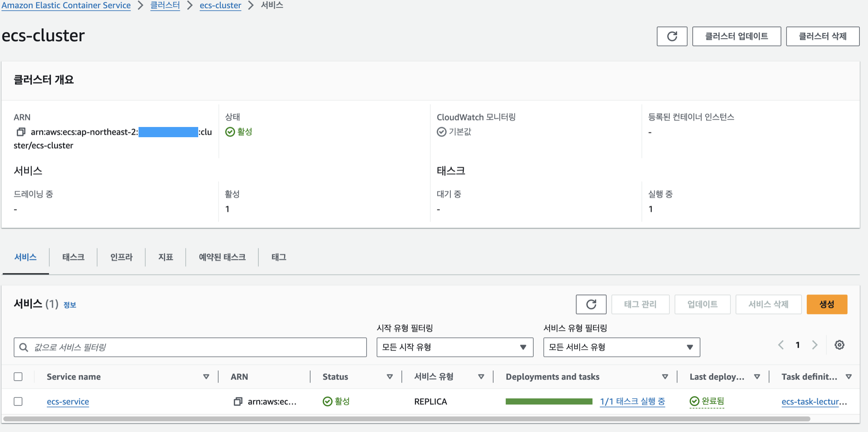The height and width of the screenshot is (432, 868).
Task: Click the REPLICA service type cell
Action: point(430,401)
